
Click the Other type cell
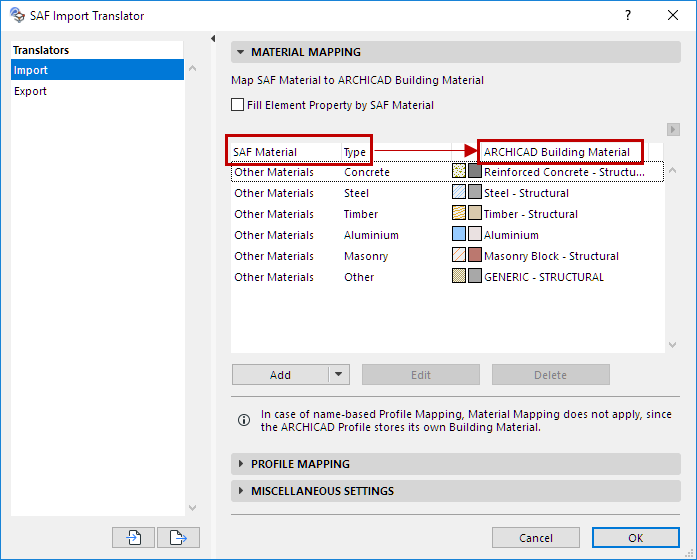tap(359, 277)
